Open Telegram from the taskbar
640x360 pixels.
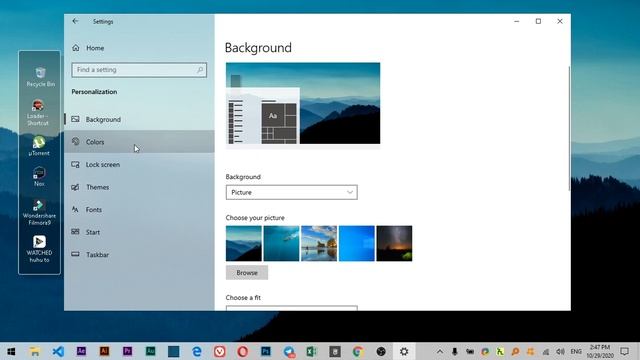pyautogui.click(x=289, y=351)
